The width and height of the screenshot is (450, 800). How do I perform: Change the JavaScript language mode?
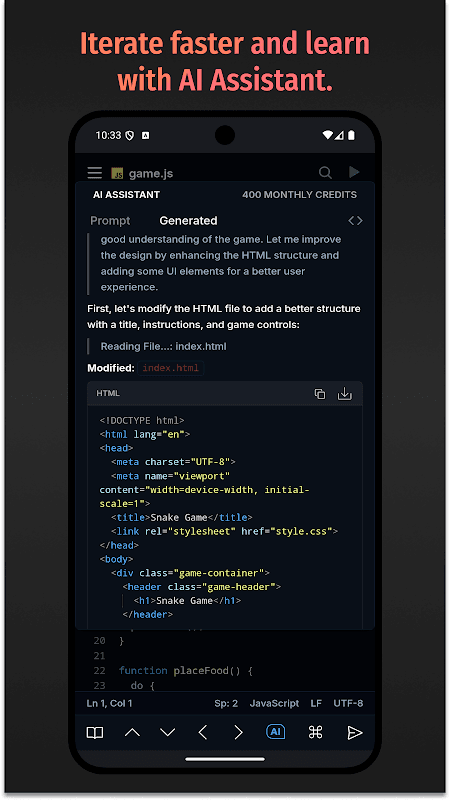[274, 703]
